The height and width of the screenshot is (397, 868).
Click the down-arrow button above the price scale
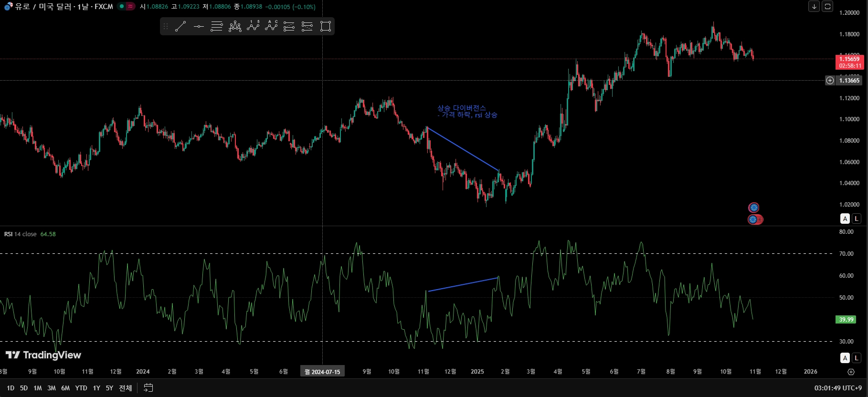point(814,6)
